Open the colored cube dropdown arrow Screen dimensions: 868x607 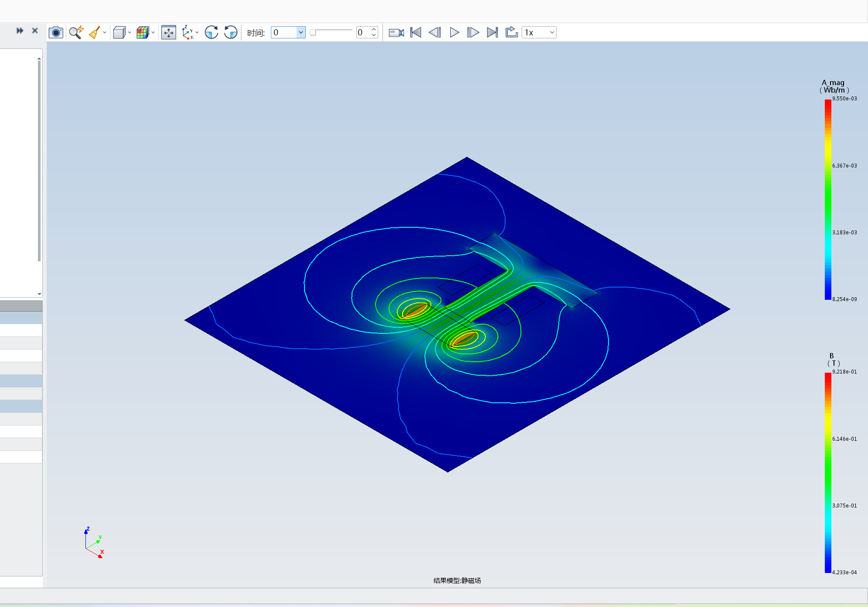[153, 32]
